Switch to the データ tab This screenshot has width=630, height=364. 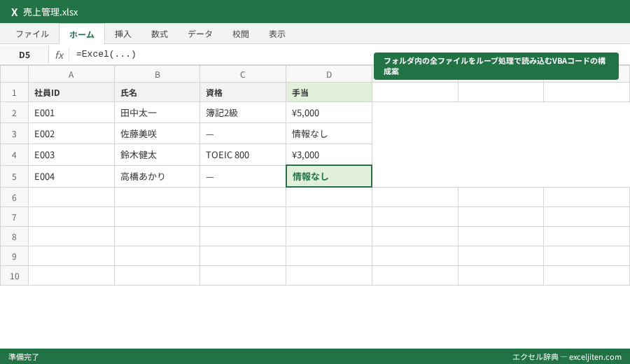click(x=200, y=34)
